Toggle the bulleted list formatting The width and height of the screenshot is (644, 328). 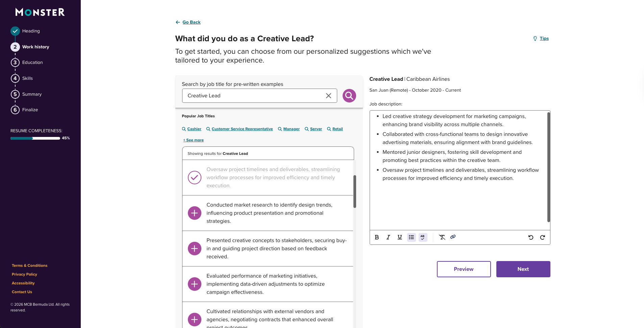point(411,237)
